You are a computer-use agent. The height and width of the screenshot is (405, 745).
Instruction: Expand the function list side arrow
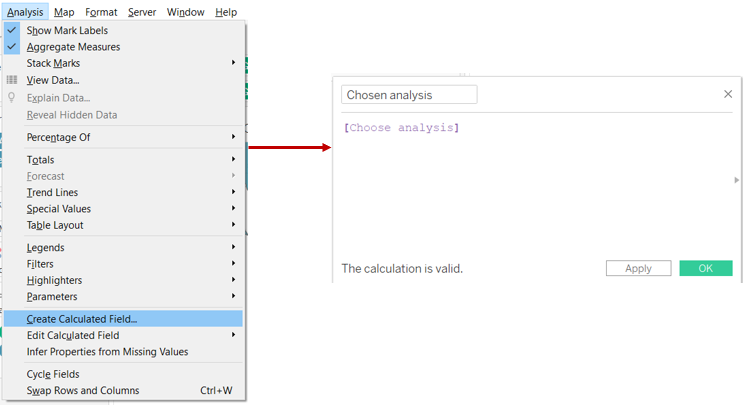click(x=737, y=180)
